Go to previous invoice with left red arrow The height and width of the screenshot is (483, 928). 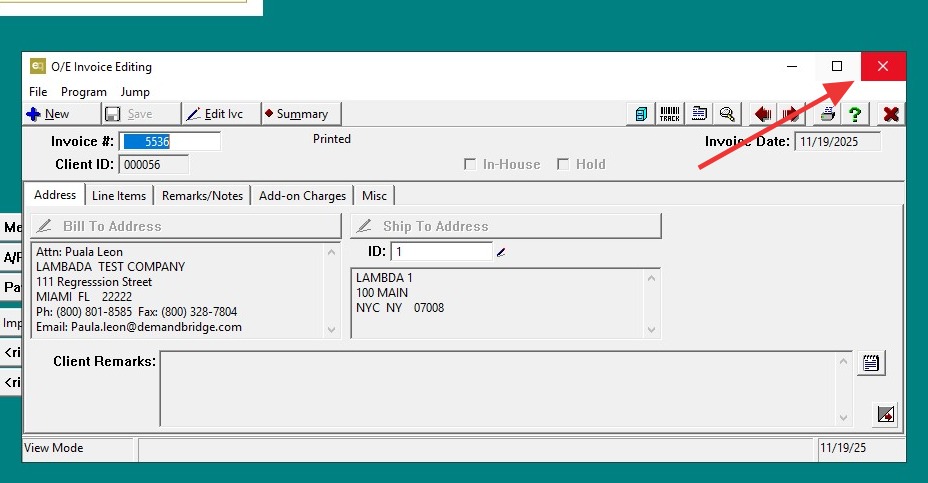763,114
